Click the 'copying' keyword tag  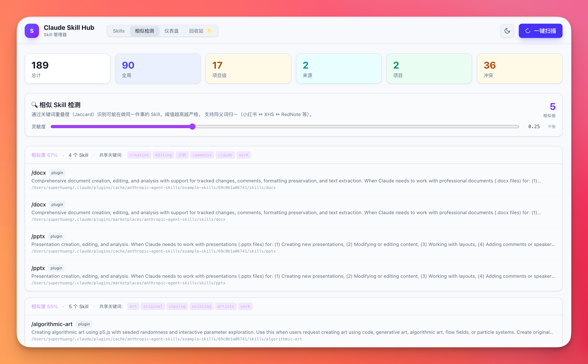pyautogui.click(x=177, y=306)
